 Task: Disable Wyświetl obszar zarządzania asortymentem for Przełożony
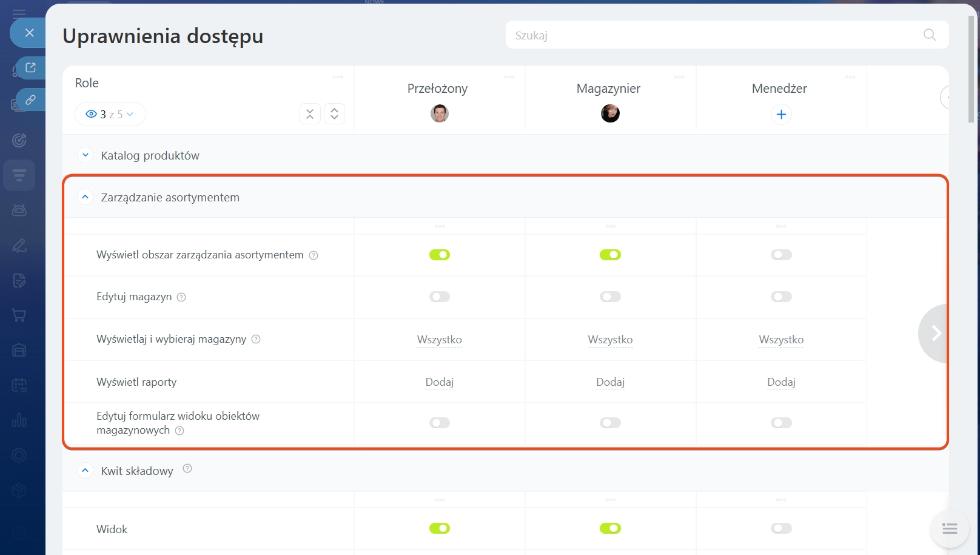pos(440,255)
